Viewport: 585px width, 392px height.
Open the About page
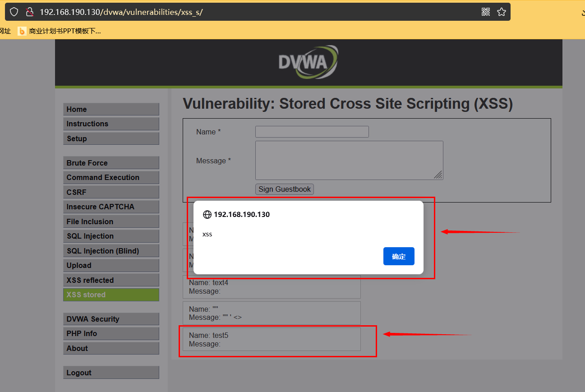[111, 348]
